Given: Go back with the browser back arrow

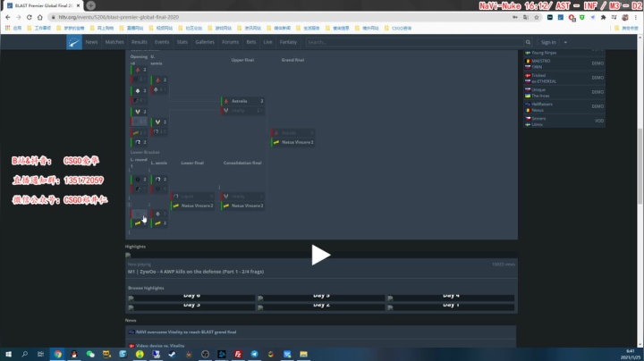Looking at the screenshot, I should point(8,17).
